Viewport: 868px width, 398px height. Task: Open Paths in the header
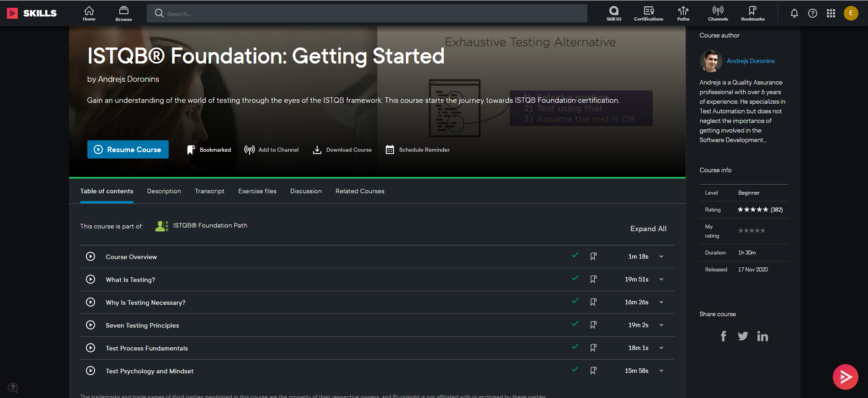point(683,13)
